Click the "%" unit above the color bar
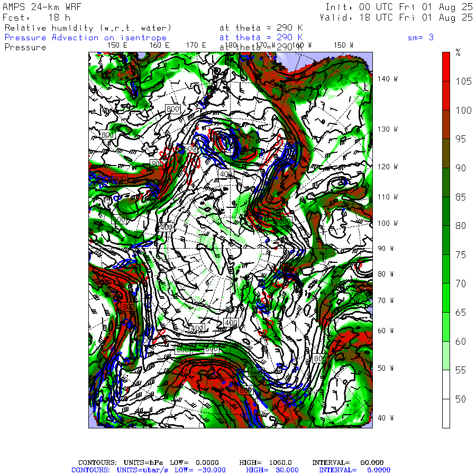This screenshot has width=476, height=476. pos(458,52)
